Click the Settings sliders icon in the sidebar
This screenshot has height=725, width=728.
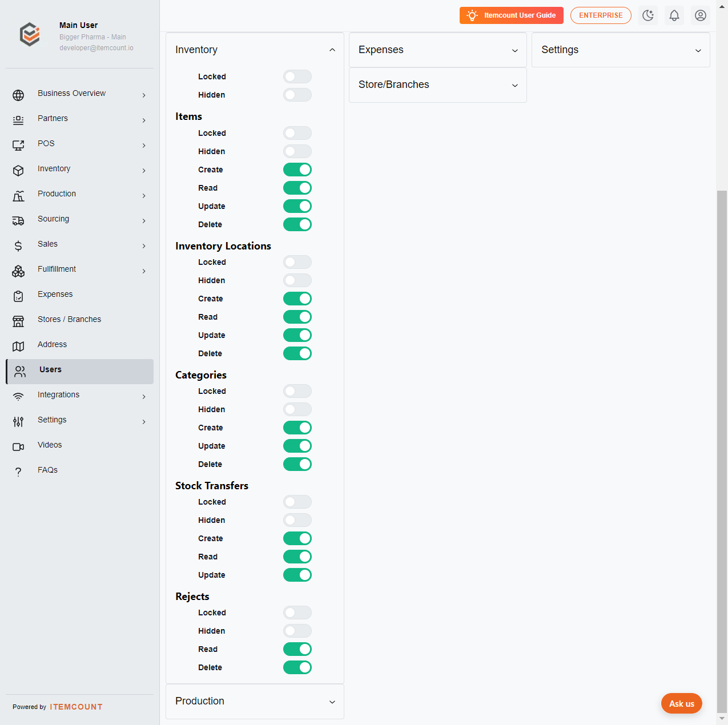click(x=18, y=422)
